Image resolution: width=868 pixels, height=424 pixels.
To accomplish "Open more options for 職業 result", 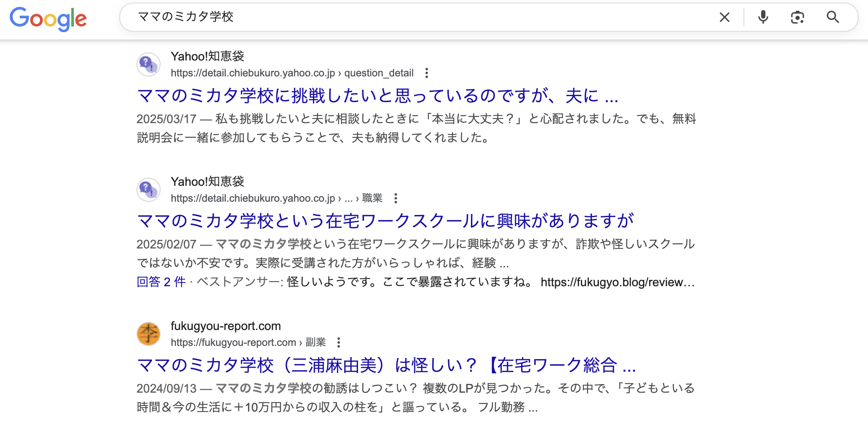I will click(395, 198).
